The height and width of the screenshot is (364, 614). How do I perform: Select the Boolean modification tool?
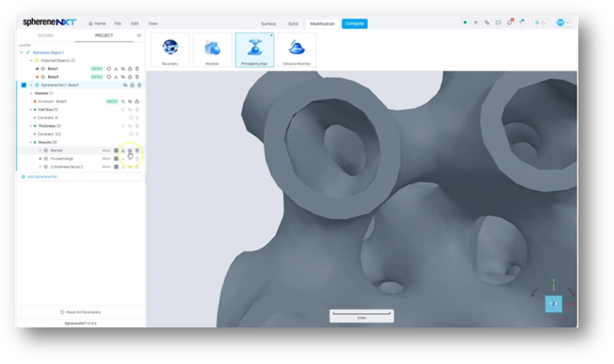[212, 50]
